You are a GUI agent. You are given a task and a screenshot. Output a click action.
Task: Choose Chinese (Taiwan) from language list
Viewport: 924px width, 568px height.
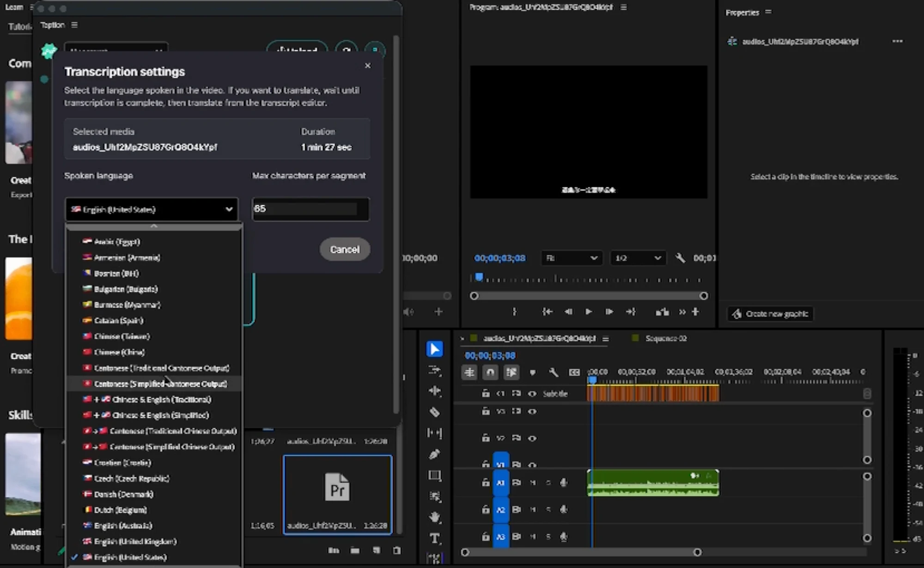pyautogui.click(x=154, y=336)
